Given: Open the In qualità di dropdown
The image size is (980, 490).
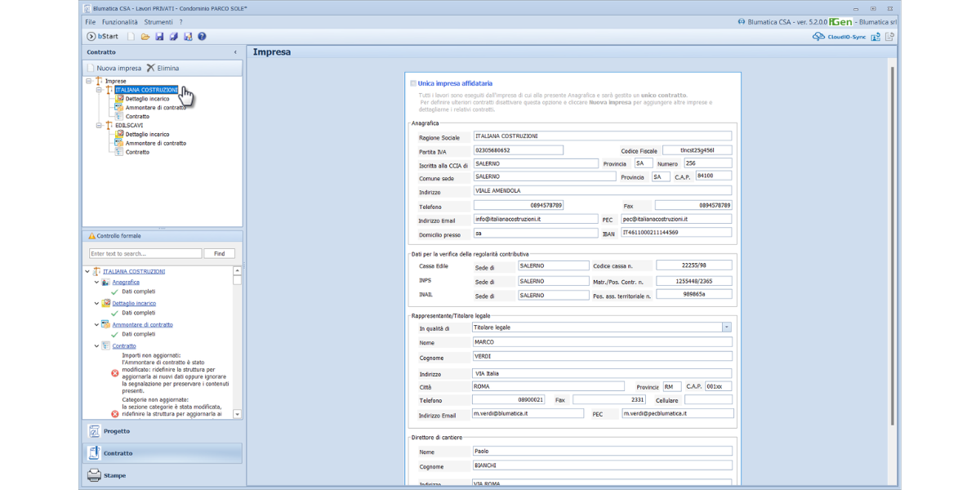Looking at the screenshot, I should (726, 327).
